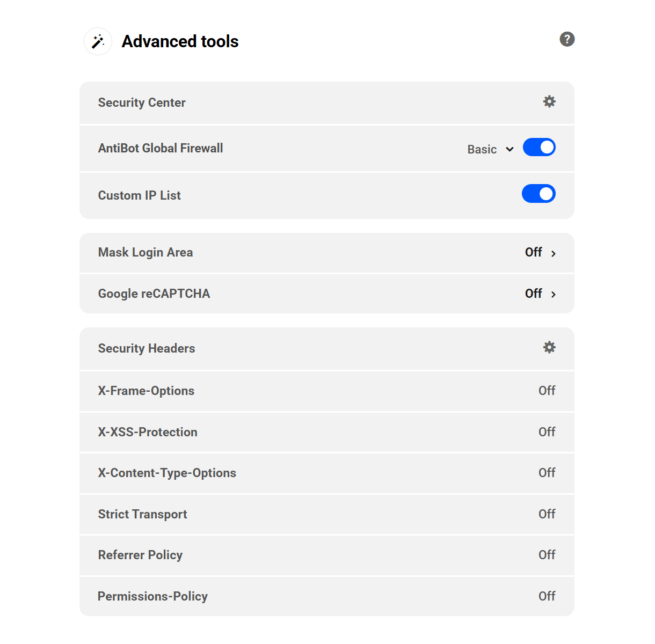Expand Google reCAPTCHA chevron arrow
Viewport: 655px width, 644px height.
click(554, 294)
